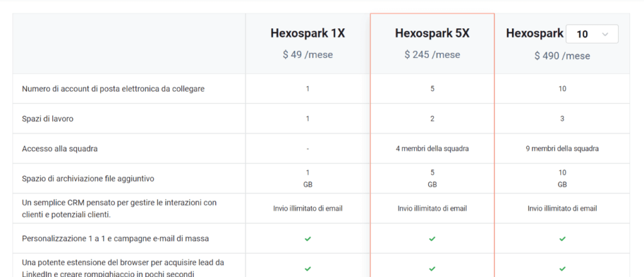Open the Hexospark 10 plan size dropdown

click(x=592, y=34)
